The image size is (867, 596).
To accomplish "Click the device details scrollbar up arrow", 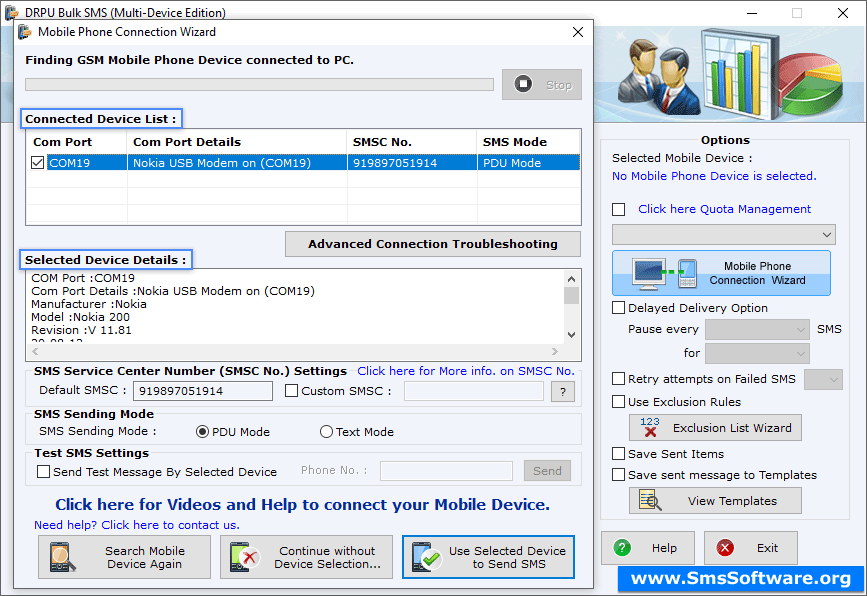I will coord(571,279).
